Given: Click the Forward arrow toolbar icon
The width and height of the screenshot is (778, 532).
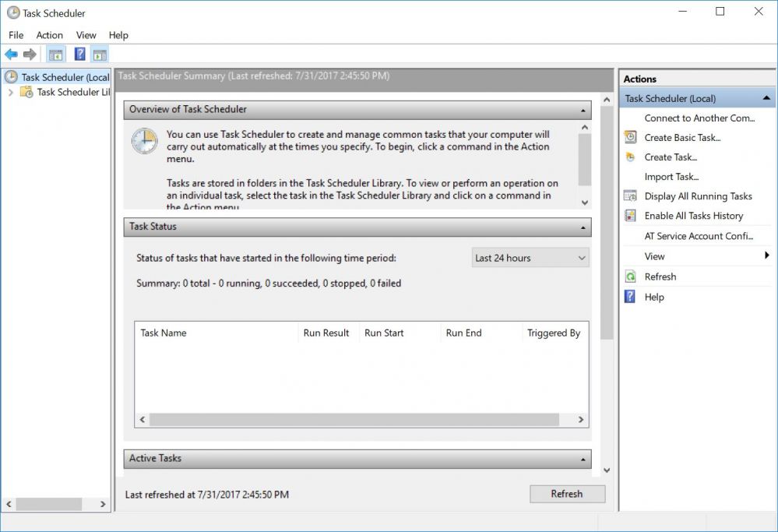Looking at the screenshot, I should click(x=30, y=55).
